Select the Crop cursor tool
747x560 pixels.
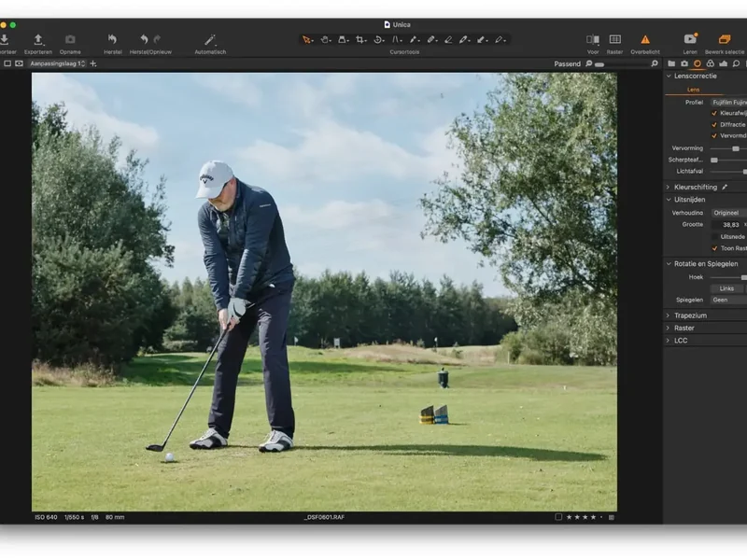coord(360,40)
